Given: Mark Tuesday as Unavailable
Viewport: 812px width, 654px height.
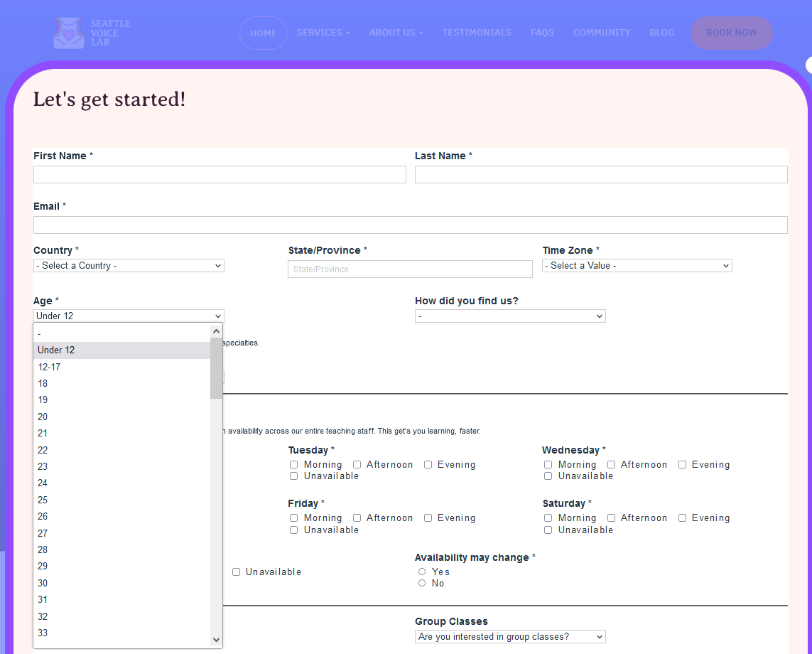Looking at the screenshot, I should [x=293, y=476].
